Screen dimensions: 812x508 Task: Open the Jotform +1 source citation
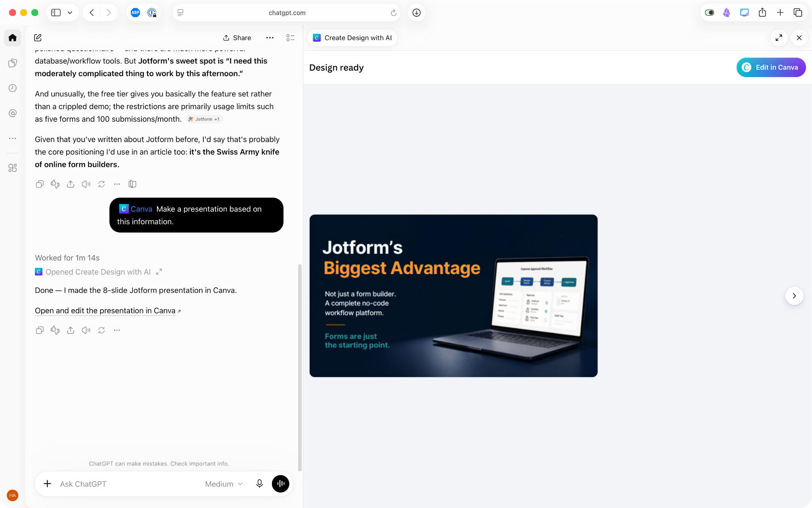[x=205, y=119]
